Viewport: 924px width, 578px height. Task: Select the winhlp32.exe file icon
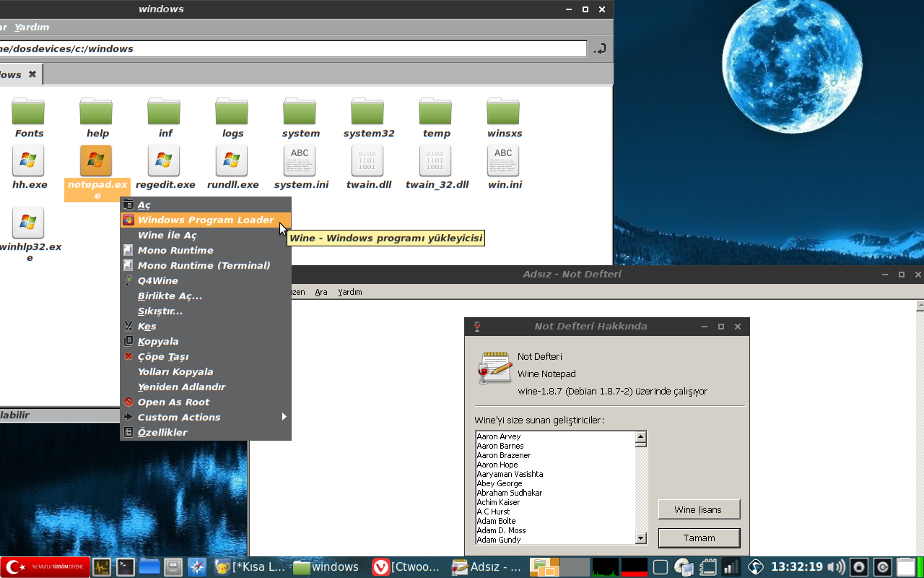tap(28, 223)
